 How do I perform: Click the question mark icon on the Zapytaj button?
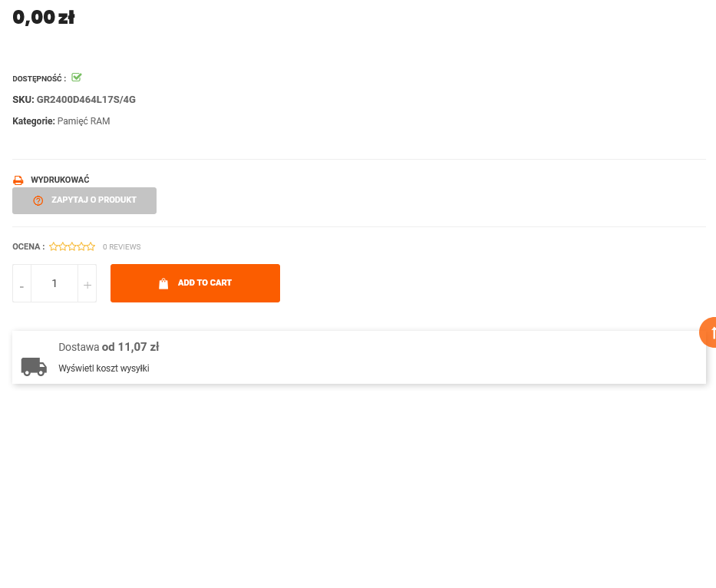point(38,200)
